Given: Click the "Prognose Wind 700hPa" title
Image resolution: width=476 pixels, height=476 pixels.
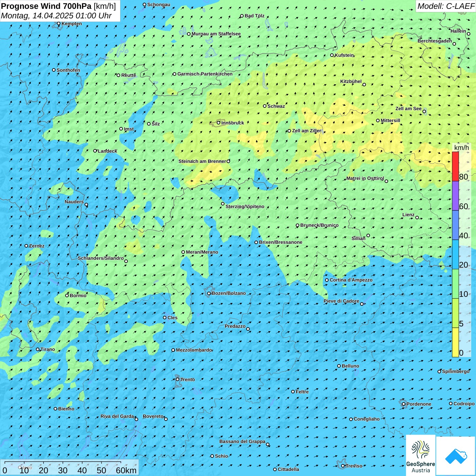Looking at the screenshot, I should [46, 6].
